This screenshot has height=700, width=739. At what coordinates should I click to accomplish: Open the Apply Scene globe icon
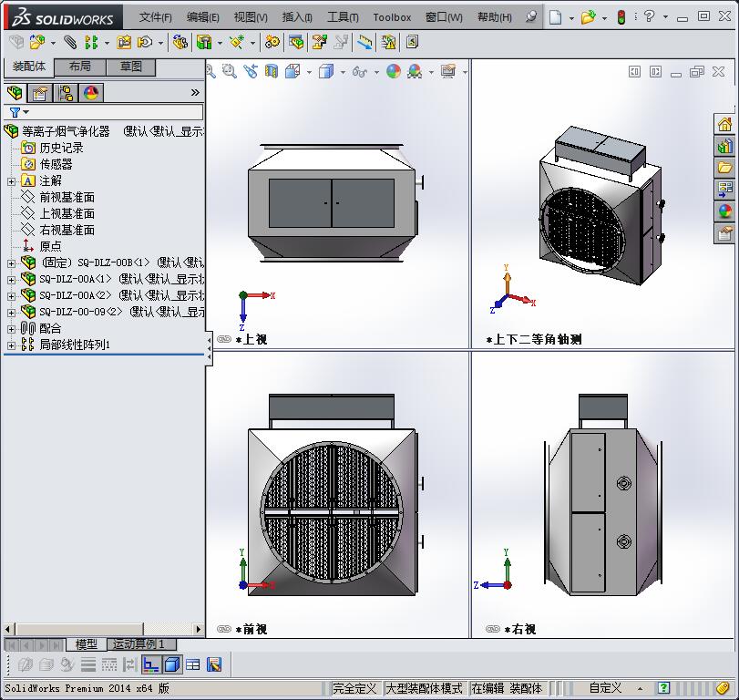tap(415, 71)
